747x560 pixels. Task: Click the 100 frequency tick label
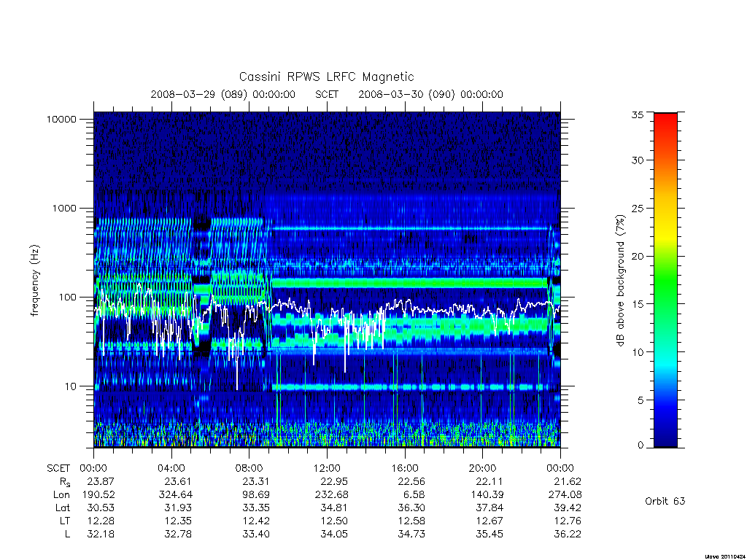coord(67,297)
